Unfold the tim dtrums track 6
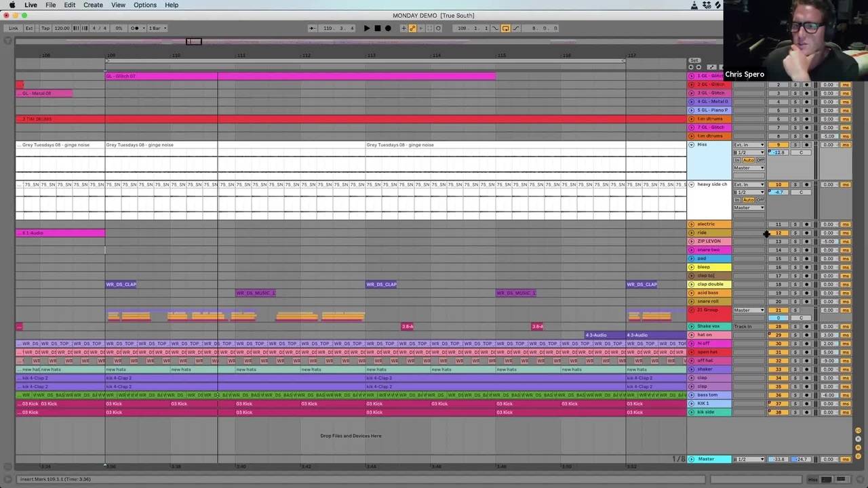 click(x=692, y=119)
